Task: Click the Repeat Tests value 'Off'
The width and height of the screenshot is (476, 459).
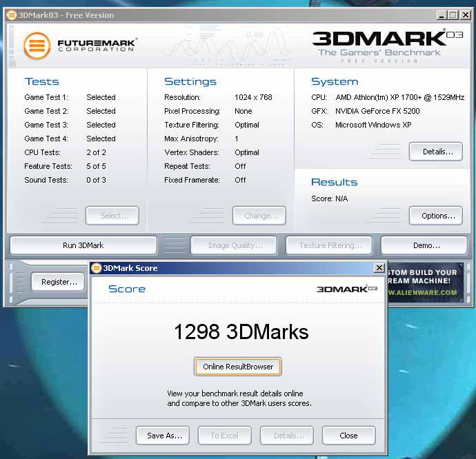Action: pyautogui.click(x=240, y=166)
